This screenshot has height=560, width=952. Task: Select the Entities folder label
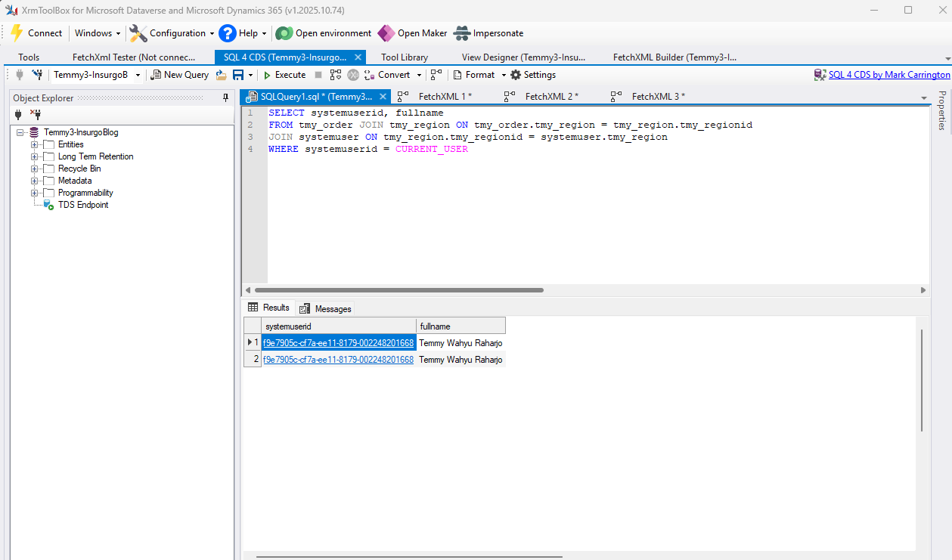(x=71, y=144)
